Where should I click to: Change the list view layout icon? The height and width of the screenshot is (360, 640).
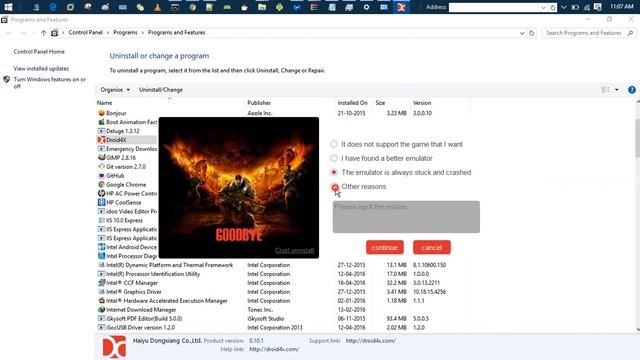point(605,90)
